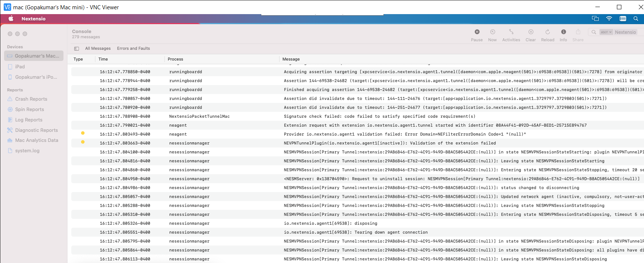Select 'Leaving state NESMVPNSessionStateStarting' row

tap(357, 161)
